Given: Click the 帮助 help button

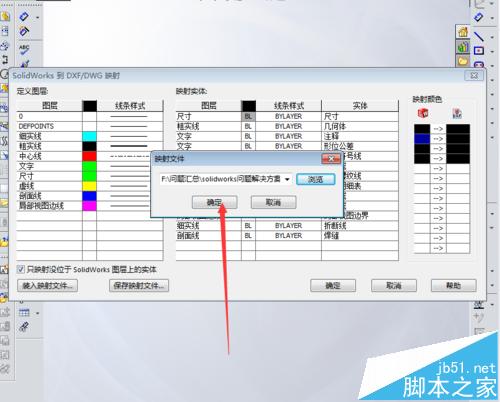Looking at the screenshot, I should 454,286.
